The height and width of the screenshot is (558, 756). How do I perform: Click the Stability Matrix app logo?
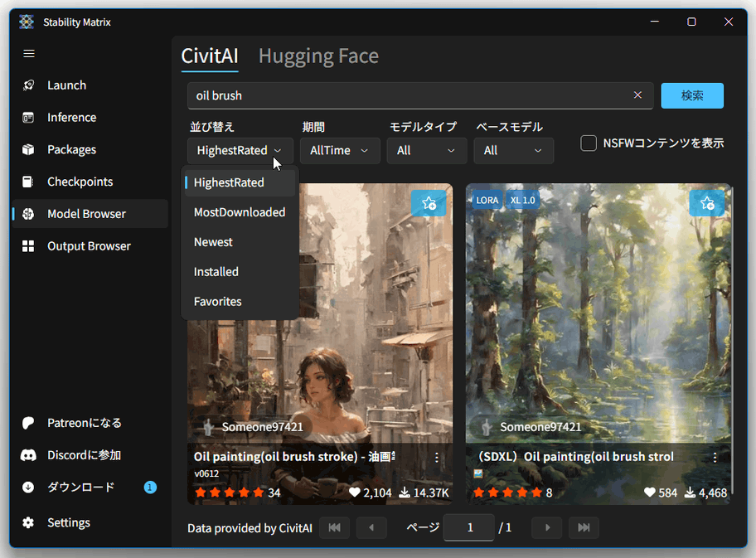(x=27, y=22)
